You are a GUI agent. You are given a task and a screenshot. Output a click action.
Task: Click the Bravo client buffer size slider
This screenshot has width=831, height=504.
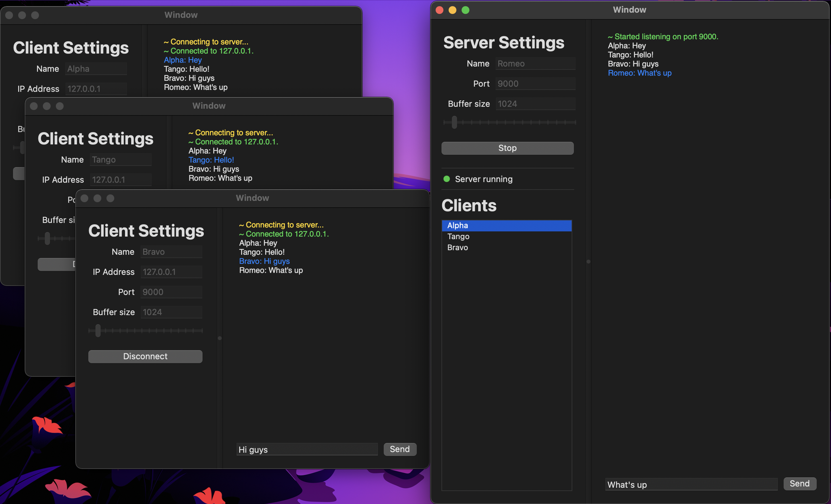[98, 331]
